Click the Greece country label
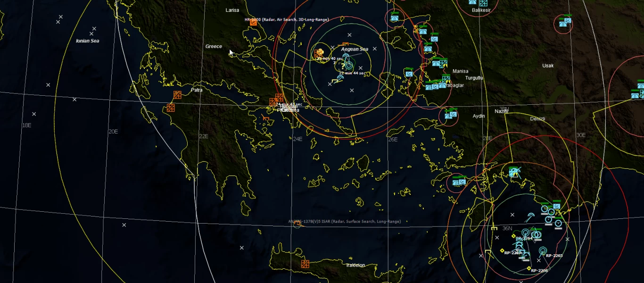 point(214,46)
